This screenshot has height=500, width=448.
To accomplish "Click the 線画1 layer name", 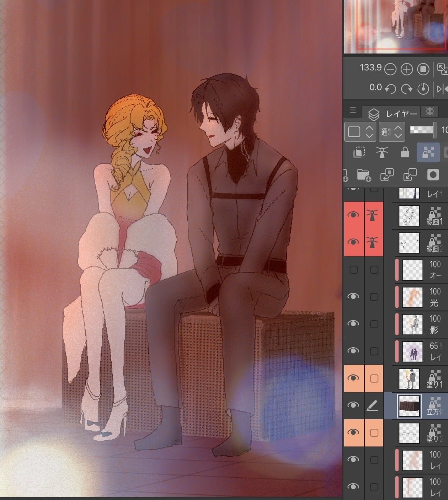I will tap(435, 222).
